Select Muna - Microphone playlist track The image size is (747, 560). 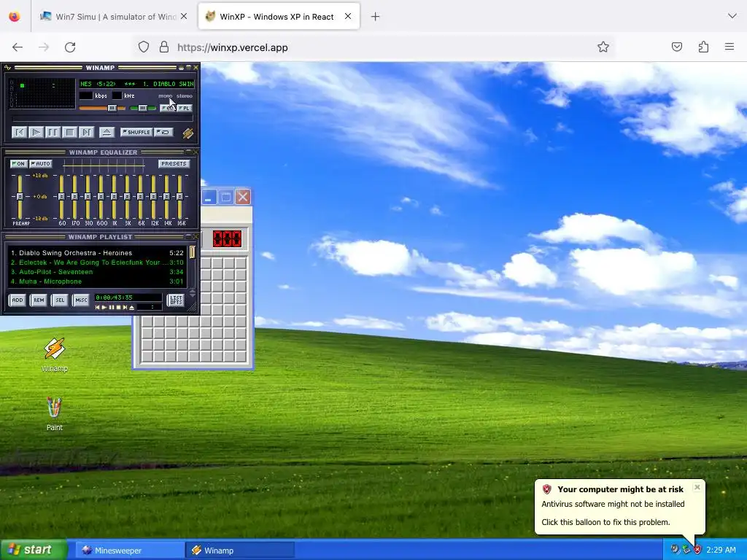click(x=97, y=281)
